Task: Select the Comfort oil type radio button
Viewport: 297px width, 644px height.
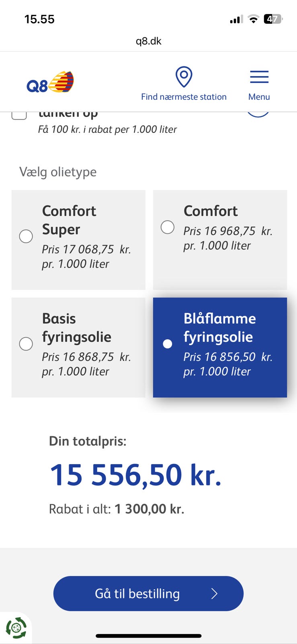Action: [168, 227]
